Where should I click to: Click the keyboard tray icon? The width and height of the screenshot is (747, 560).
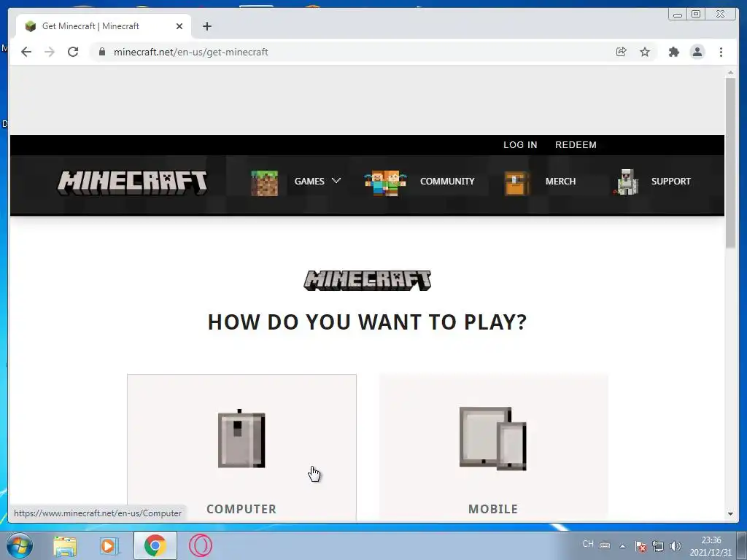(x=605, y=545)
